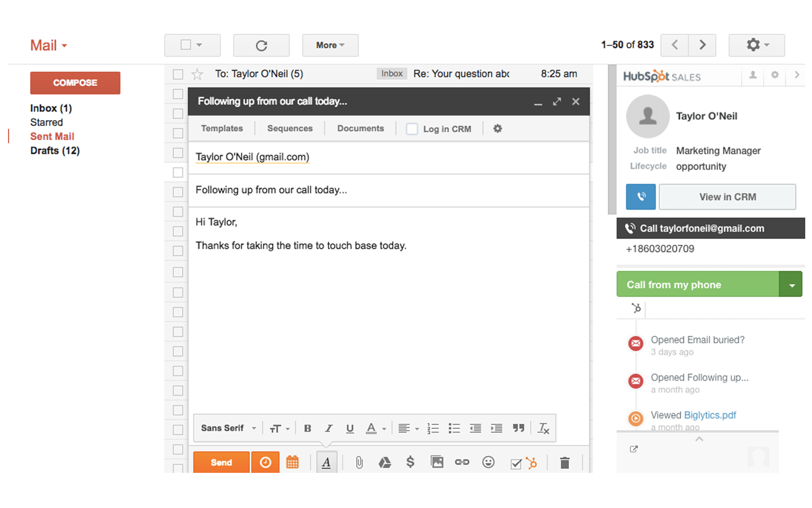This screenshot has height=508, width=812.
Task: Click the COMPOSE button
Action: tap(75, 83)
